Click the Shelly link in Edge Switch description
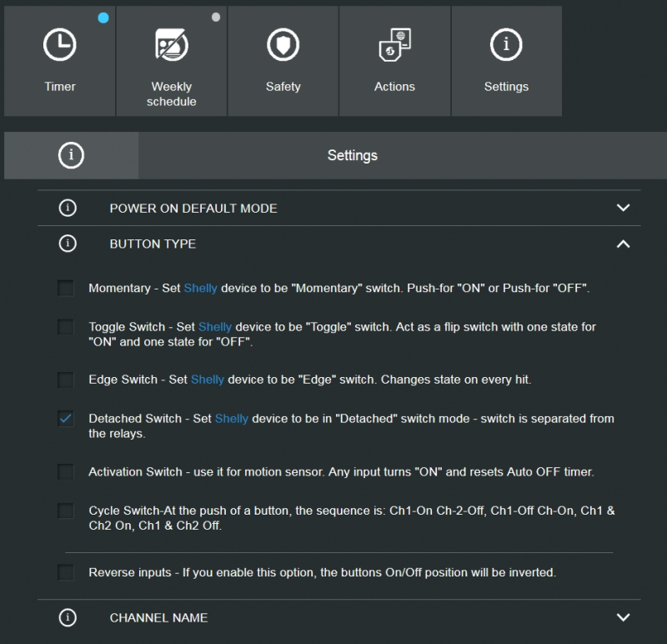The width and height of the screenshot is (667, 644). tap(207, 380)
